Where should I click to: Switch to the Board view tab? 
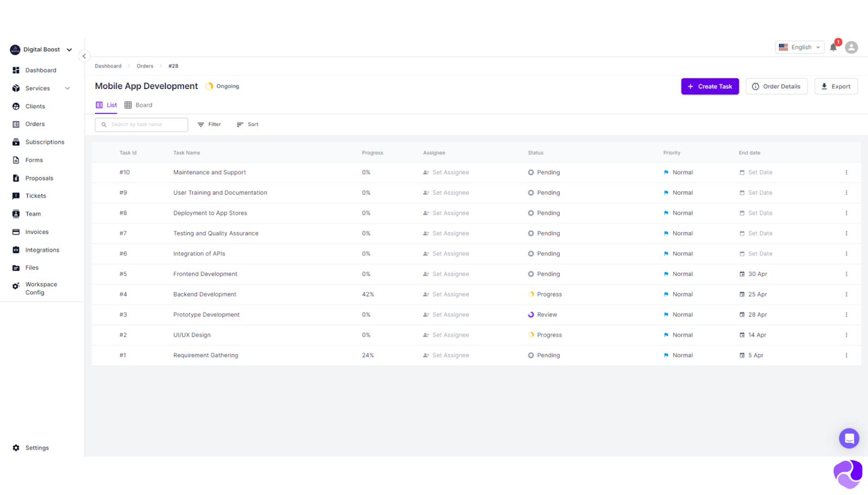[x=138, y=105]
